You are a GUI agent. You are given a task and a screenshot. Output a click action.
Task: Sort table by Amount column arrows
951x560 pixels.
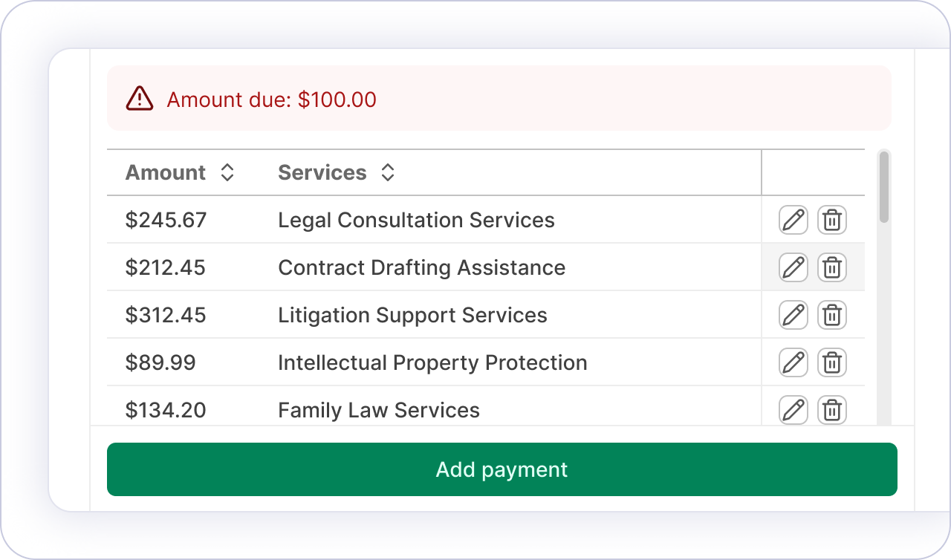pyautogui.click(x=227, y=173)
